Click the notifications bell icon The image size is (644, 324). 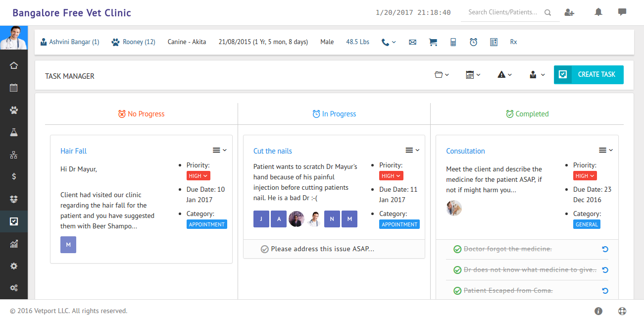coord(598,11)
